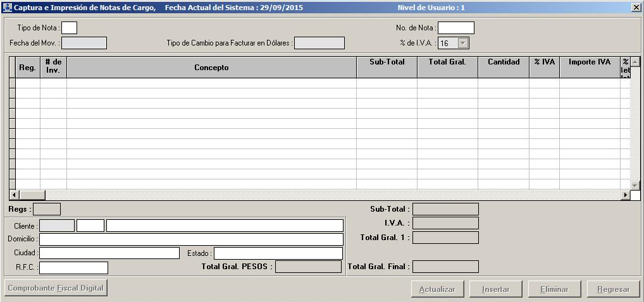Select the Total Gral. column header
Viewport: 644px width, 302px height.
(x=447, y=63)
